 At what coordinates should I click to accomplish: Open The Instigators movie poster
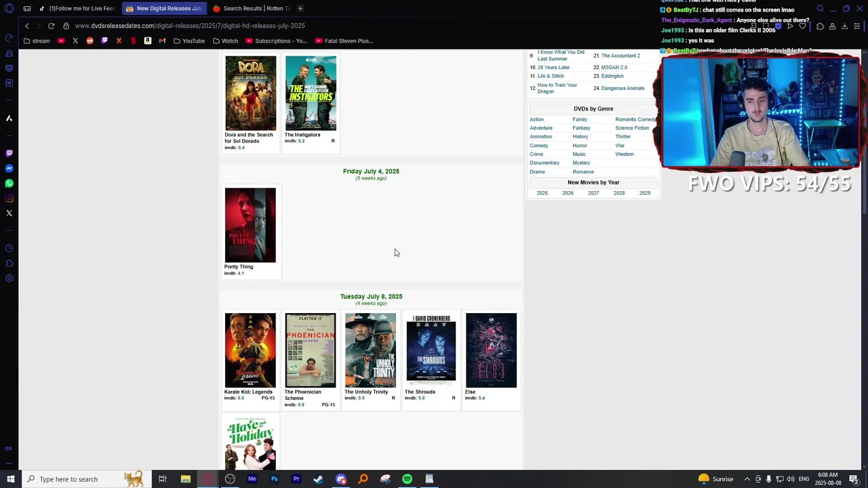(x=311, y=93)
